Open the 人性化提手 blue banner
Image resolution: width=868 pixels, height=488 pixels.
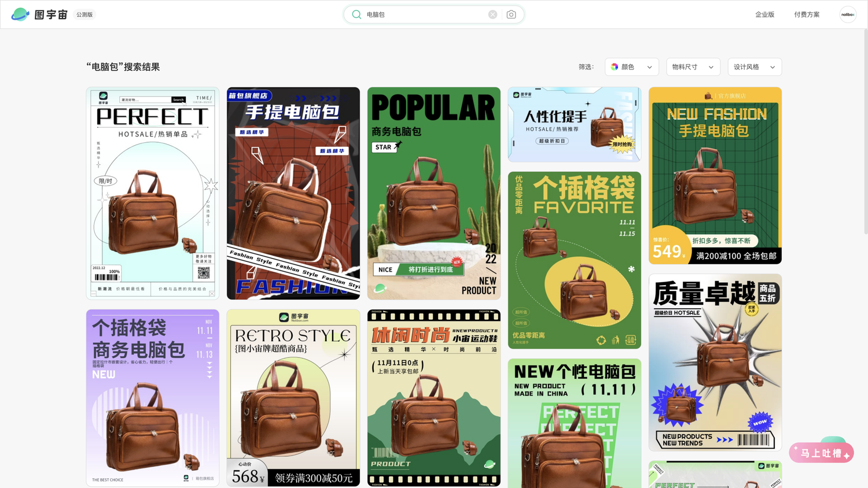point(575,124)
